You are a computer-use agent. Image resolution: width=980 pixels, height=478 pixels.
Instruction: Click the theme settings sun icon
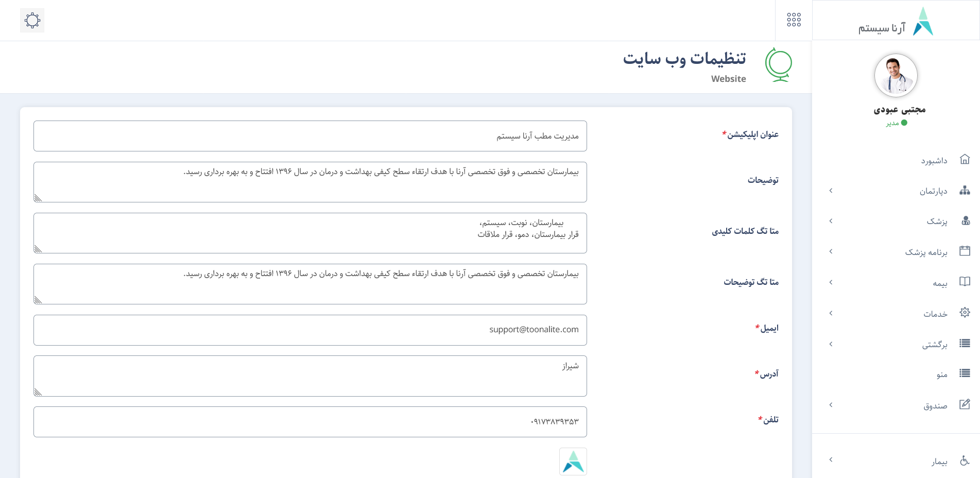point(32,21)
